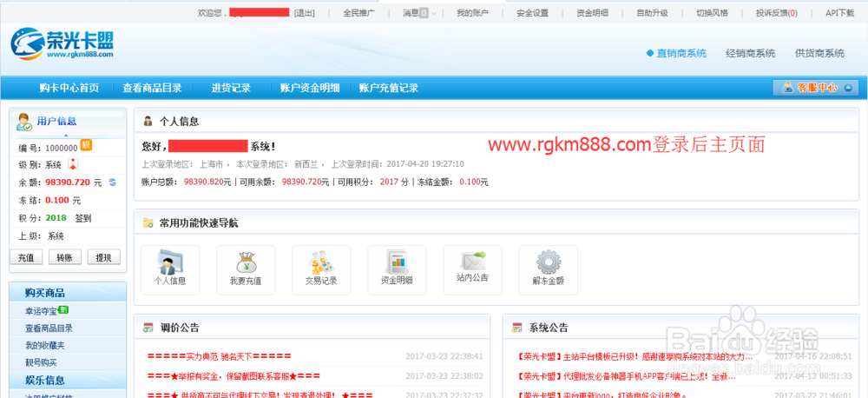Screen dimensions: 868x398
Task: Open the 投诉反馈(0) top link
Action: coord(777,13)
